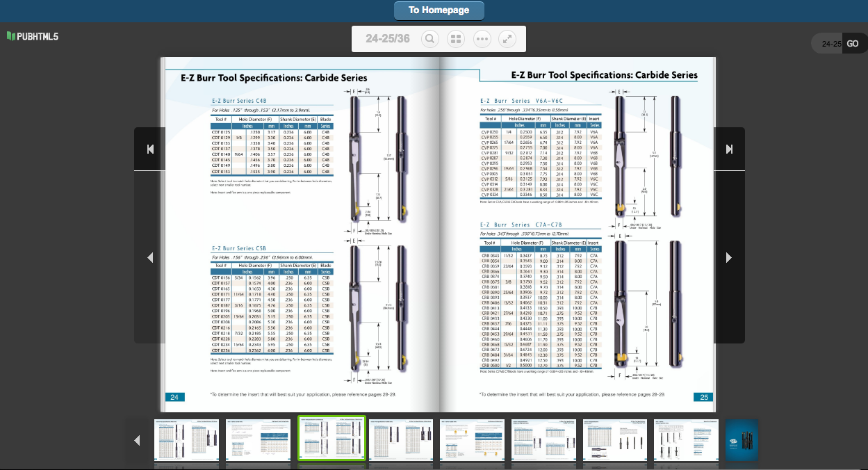Click the PUBHTML5 logo

click(33, 36)
